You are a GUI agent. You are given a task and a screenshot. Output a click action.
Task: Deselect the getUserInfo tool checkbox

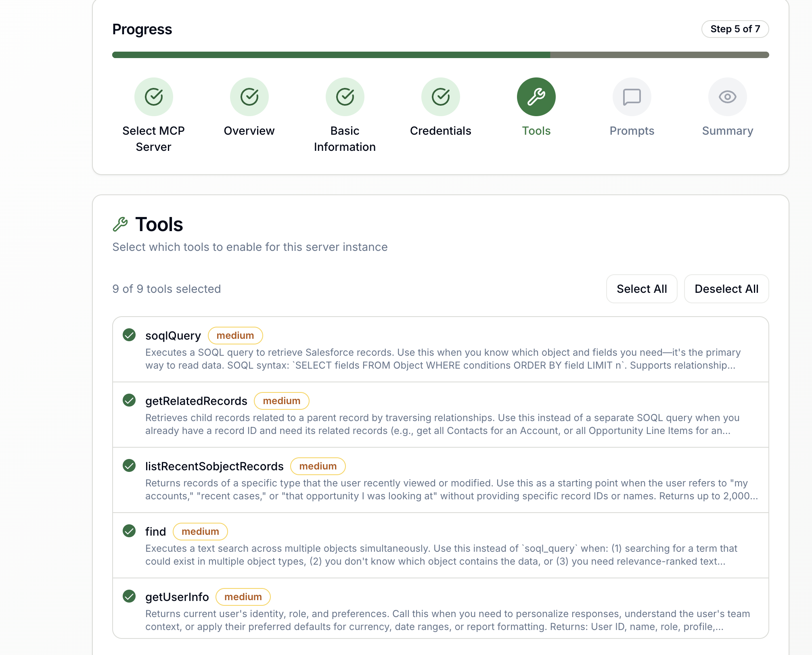[129, 596]
